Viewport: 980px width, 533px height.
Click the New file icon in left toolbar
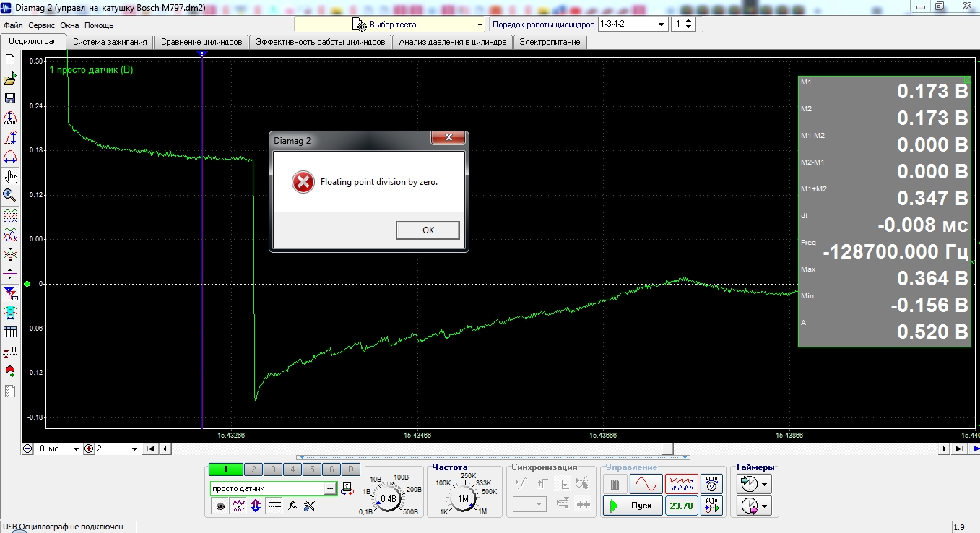(10, 59)
